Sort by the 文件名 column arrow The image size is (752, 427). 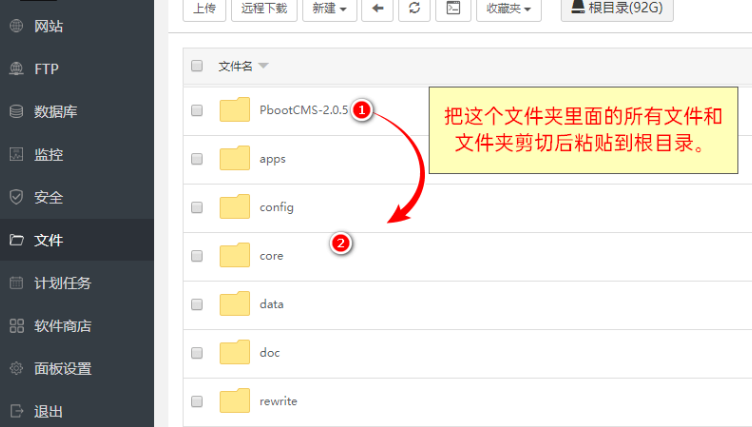[263, 66]
